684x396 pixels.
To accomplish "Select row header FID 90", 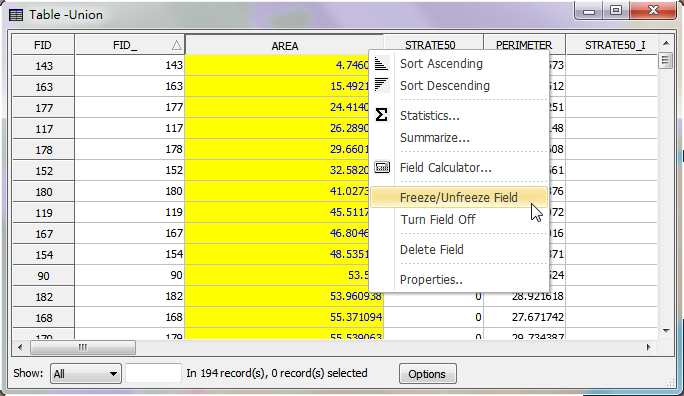I will 43,276.
